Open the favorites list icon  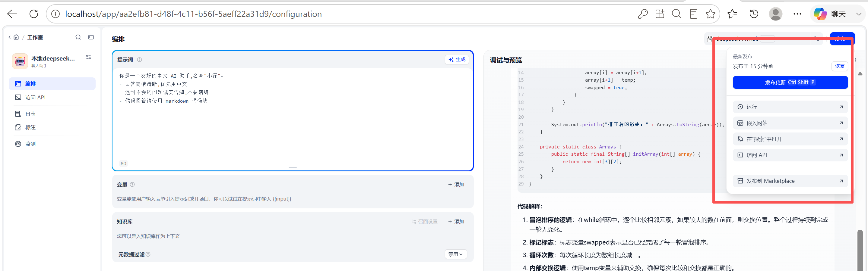(x=732, y=14)
